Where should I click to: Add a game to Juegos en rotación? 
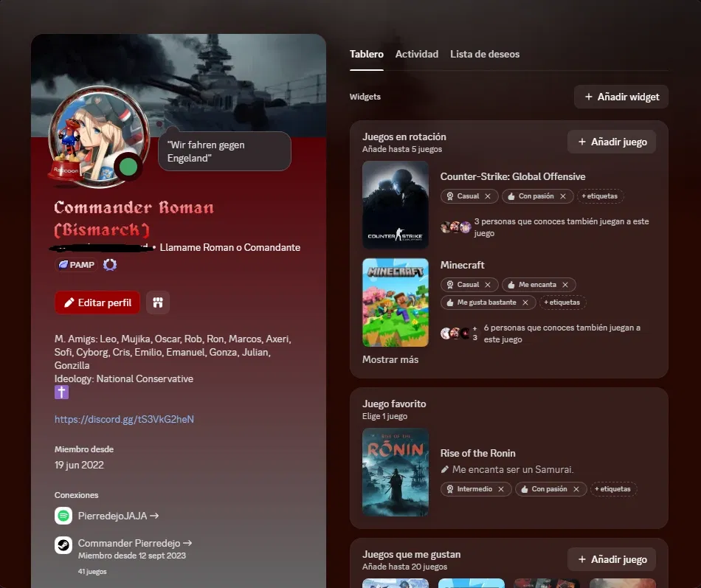click(x=612, y=142)
